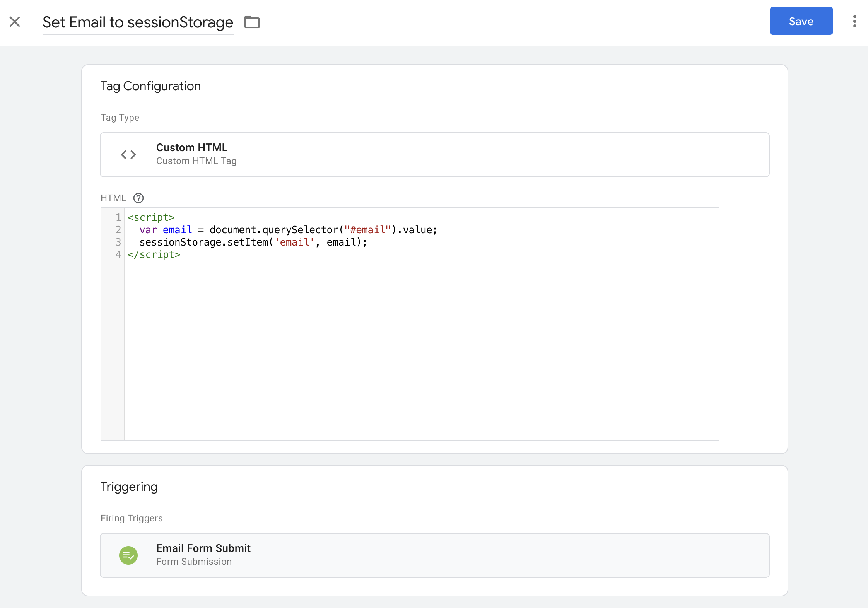This screenshot has width=868, height=608.
Task: Click the Tag Type label
Action: point(120,118)
